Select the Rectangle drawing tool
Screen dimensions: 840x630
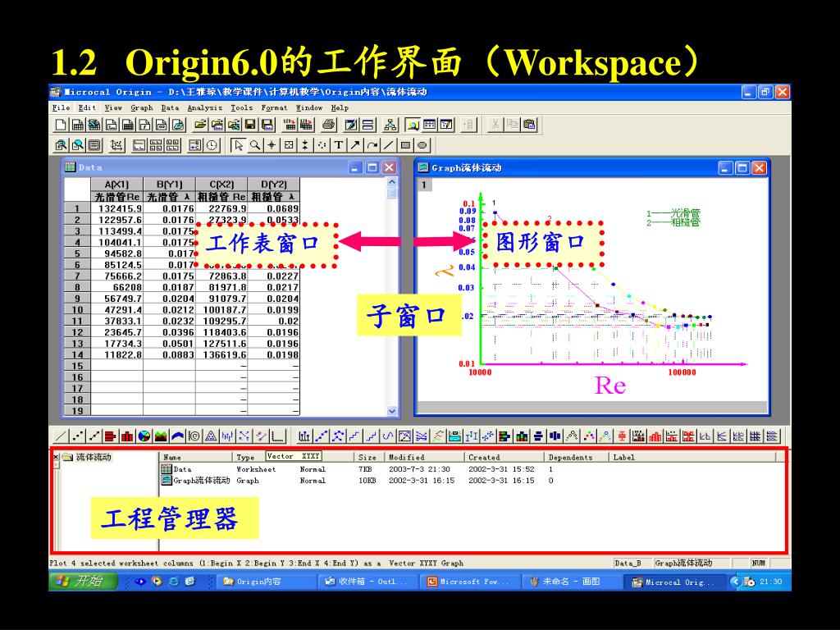point(405,145)
